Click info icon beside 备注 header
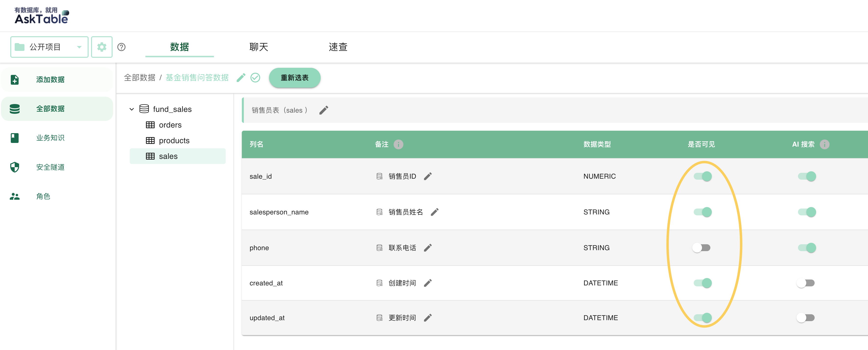 tap(398, 144)
